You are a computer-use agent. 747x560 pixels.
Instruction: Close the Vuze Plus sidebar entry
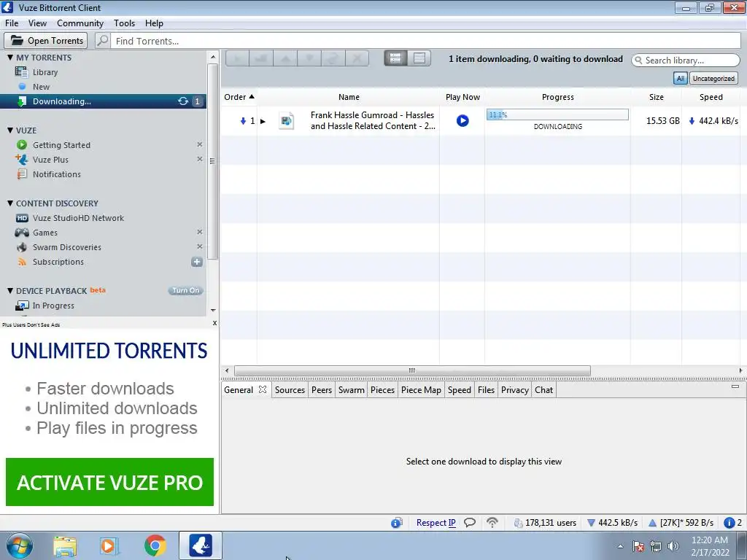200,159
